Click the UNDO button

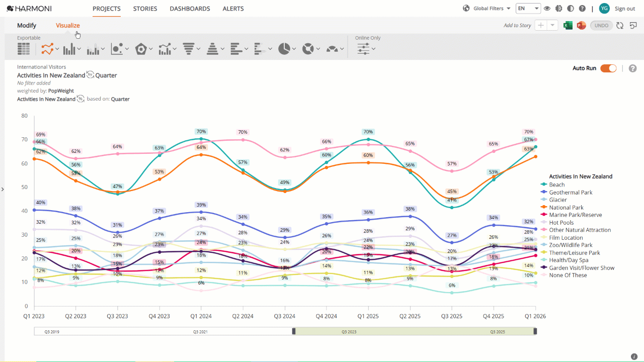click(601, 25)
